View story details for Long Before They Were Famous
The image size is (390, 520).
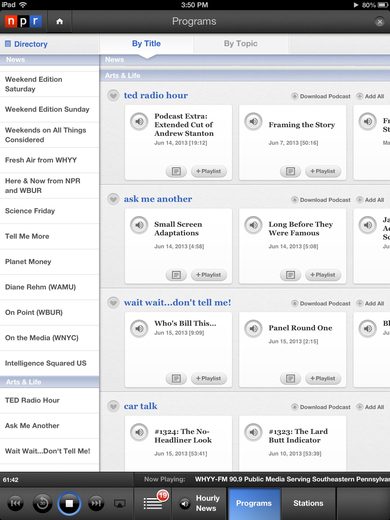pyautogui.click(x=291, y=275)
